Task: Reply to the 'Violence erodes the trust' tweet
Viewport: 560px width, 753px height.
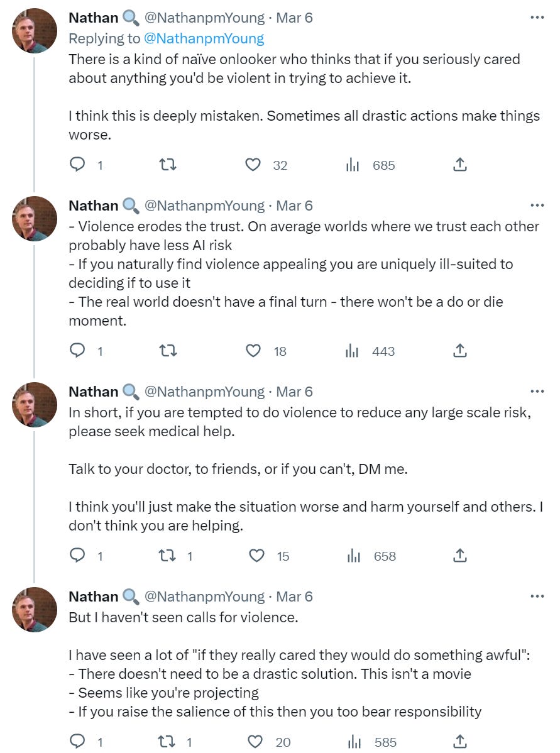Action: tap(77, 351)
